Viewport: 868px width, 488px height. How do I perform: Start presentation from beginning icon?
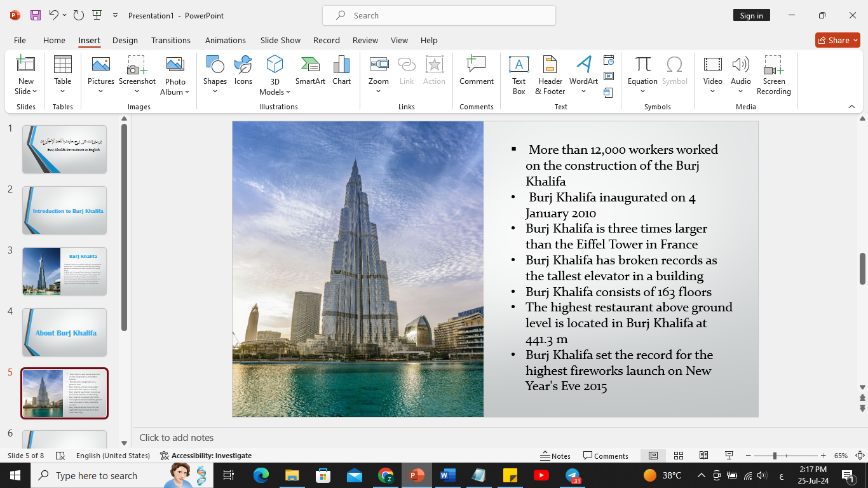(x=97, y=15)
